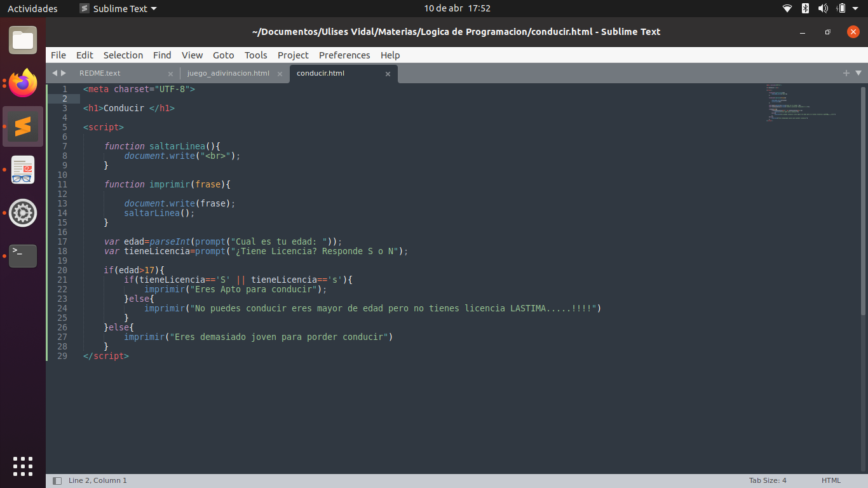
Task: Open the Files app in the dock
Action: [x=23, y=40]
